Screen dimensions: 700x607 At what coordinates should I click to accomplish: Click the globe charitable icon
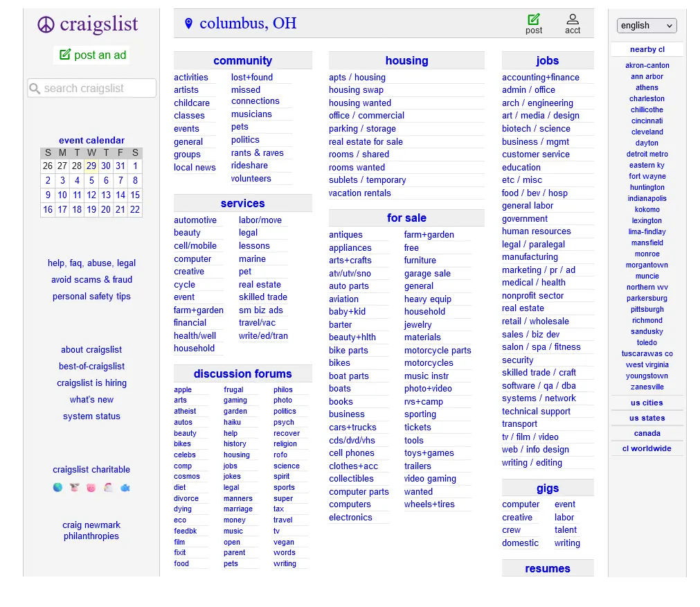[57, 487]
